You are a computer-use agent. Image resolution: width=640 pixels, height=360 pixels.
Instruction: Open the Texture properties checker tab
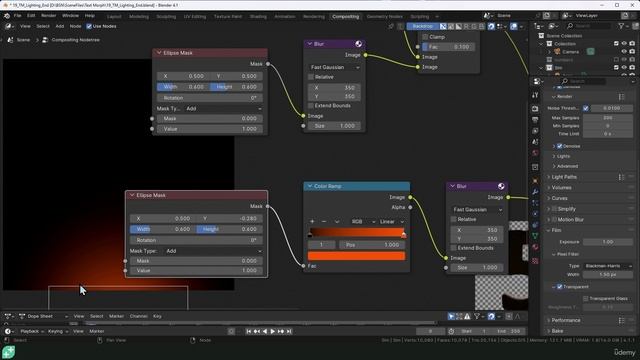click(x=535, y=261)
